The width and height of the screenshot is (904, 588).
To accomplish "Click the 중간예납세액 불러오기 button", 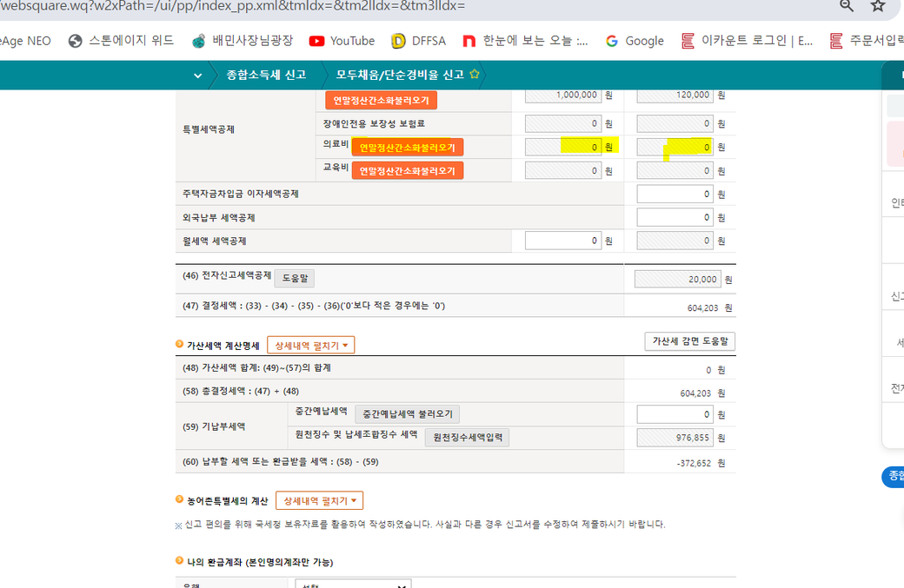I will coord(407,414).
